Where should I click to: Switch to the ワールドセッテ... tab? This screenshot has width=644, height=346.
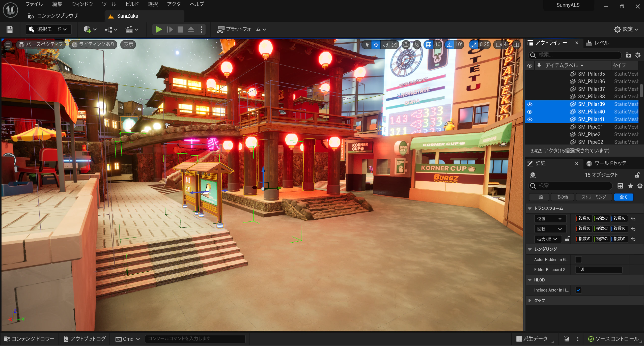pyautogui.click(x=608, y=163)
